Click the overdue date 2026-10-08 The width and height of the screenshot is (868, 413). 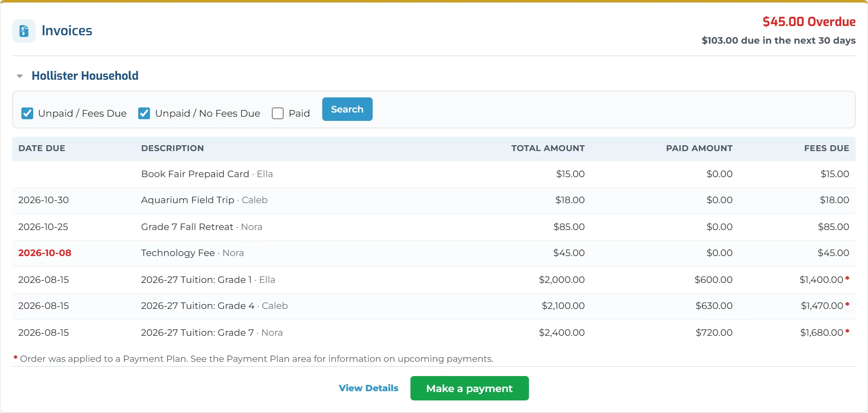[45, 253]
